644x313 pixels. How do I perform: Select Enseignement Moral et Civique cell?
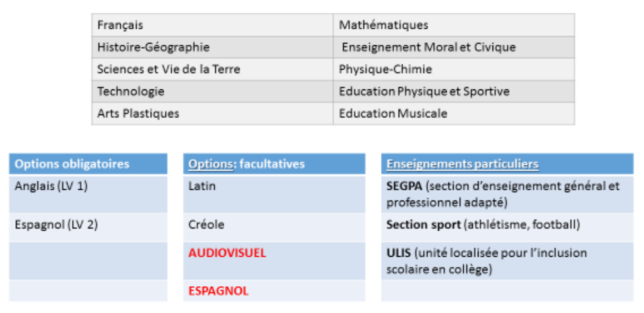(x=428, y=47)
